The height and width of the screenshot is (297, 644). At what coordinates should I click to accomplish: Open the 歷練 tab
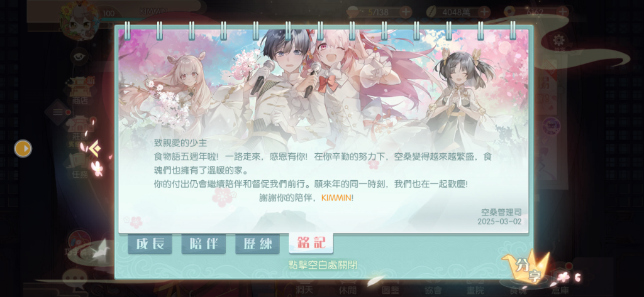[x=257, y=244]
